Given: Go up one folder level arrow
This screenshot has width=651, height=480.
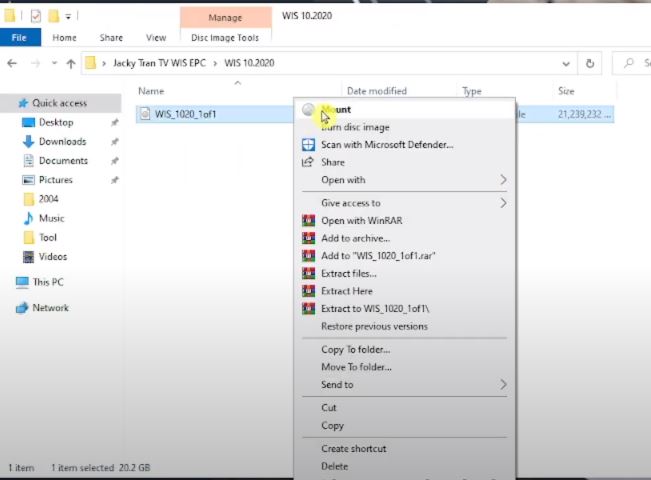Looking at the screenshot, I should 71,64.
